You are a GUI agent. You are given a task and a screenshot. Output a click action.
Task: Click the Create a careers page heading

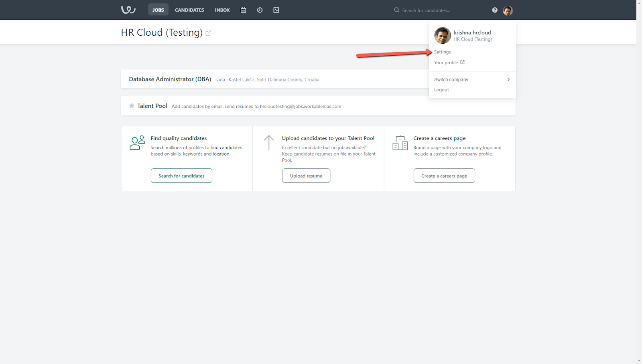(439, 138)
